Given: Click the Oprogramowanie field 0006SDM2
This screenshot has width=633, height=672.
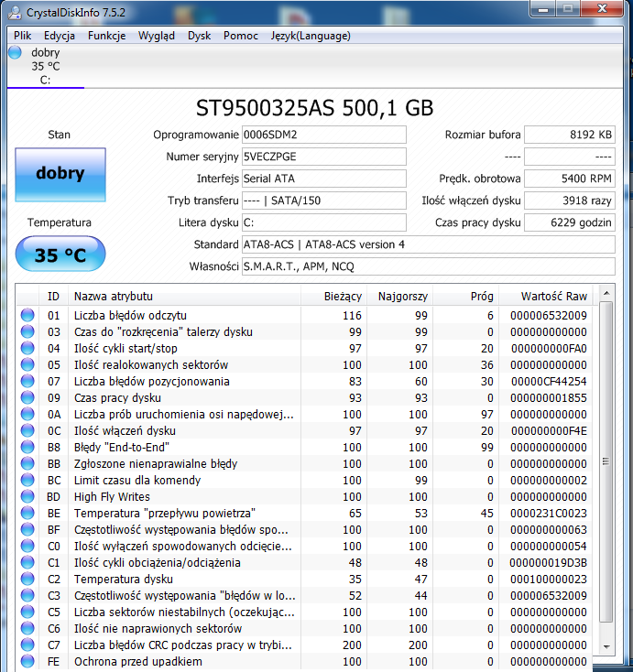Looking at the screenshot, I should pyautogui.click(x=323, y=135).
